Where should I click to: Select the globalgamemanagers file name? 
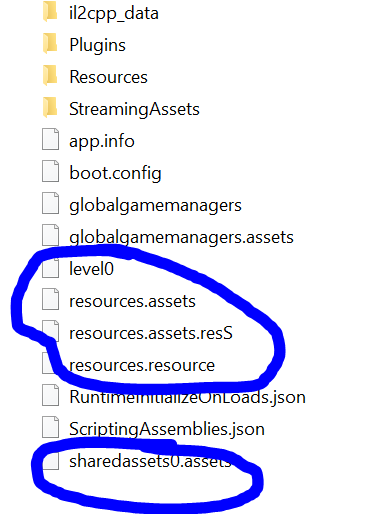point(155,205)
